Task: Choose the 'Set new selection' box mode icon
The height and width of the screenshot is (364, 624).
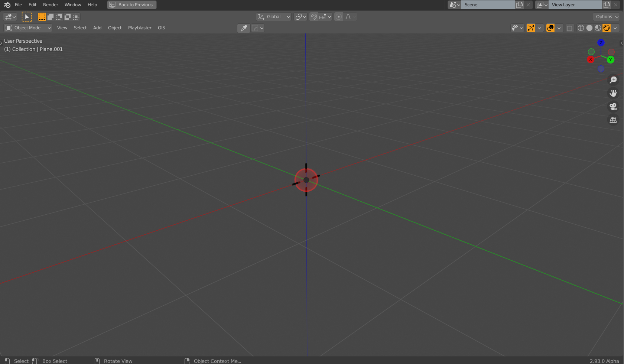Action: [x=42, y=17]
